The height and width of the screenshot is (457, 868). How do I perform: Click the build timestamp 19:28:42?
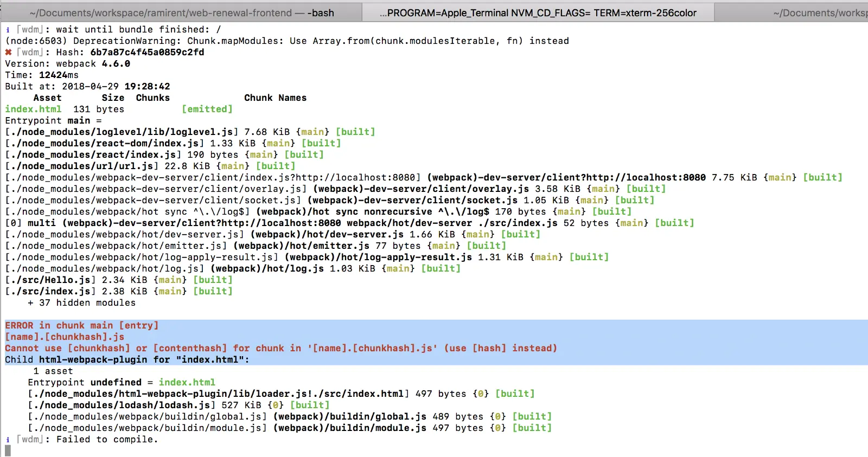147,86
